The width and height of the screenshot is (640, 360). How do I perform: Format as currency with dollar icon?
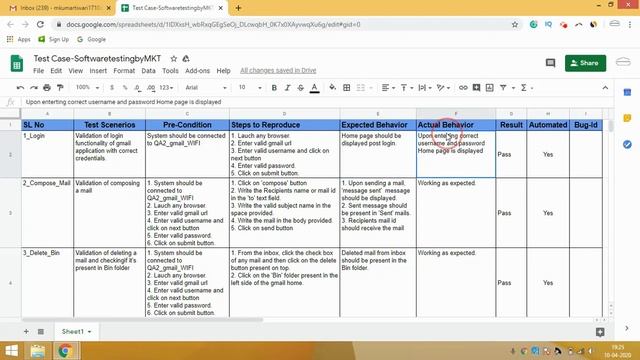click(112, 88)
